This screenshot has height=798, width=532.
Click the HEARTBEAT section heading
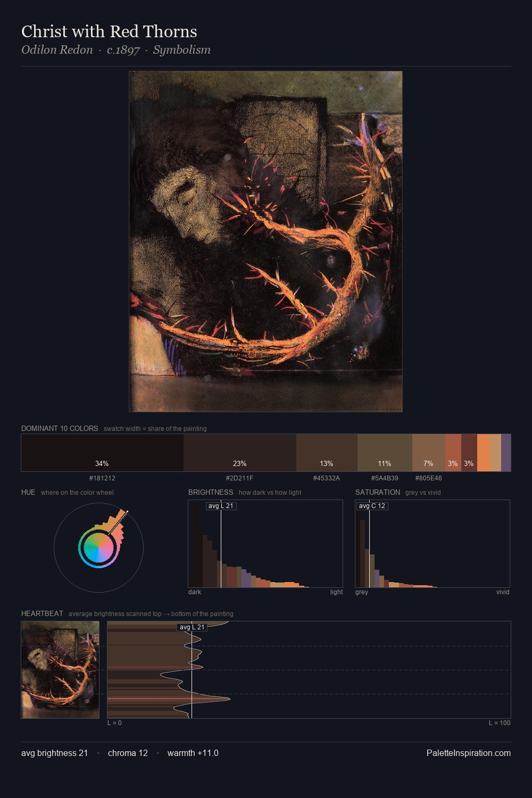tap(42, 613)
